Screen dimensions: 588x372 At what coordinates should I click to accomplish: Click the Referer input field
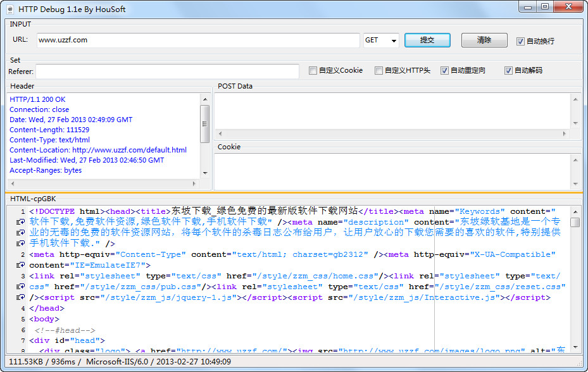[x=167, y=71]
